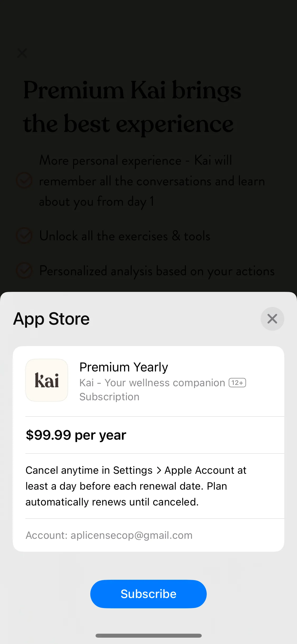Tap the Subscription label under app name

[109, 397]
